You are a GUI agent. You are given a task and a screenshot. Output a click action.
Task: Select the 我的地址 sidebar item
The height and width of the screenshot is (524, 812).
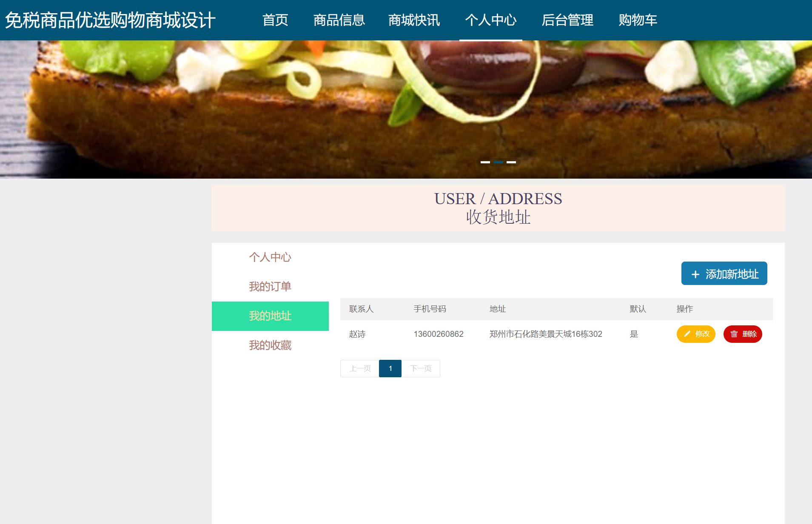[x=270, y=316]
